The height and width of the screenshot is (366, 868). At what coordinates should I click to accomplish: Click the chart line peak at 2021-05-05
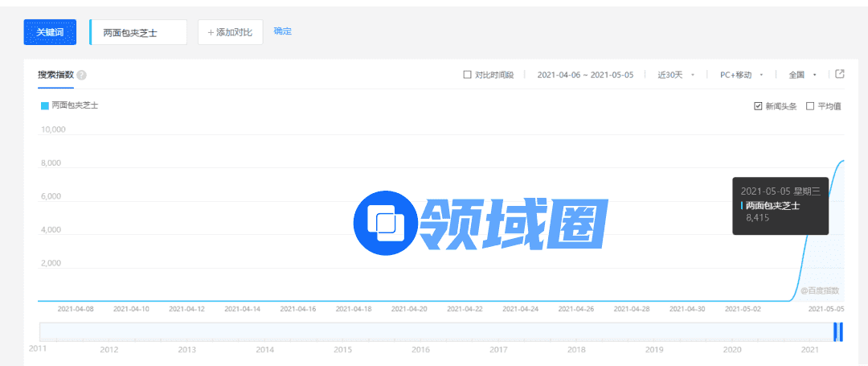click(841, 161)
